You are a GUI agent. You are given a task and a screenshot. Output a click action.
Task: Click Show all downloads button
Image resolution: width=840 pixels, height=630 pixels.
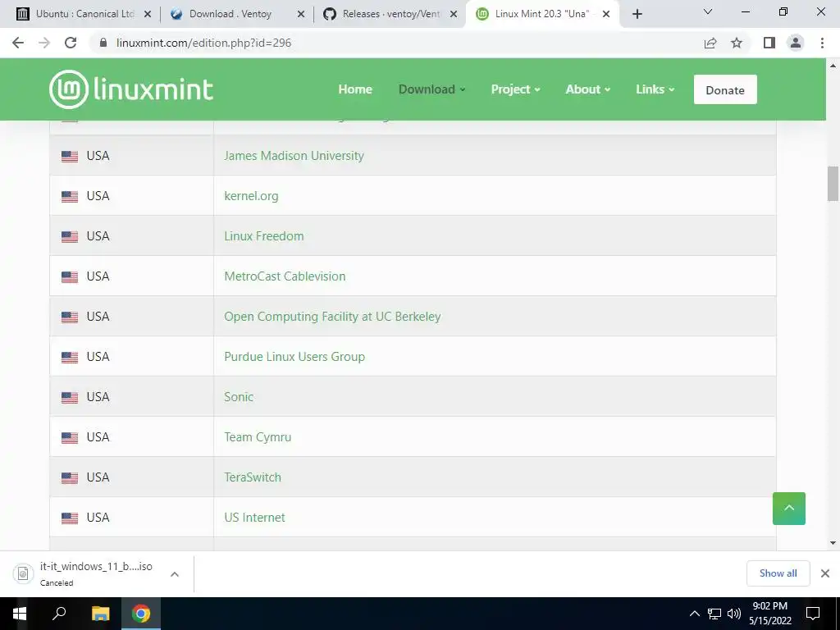(x=778, y=573)
